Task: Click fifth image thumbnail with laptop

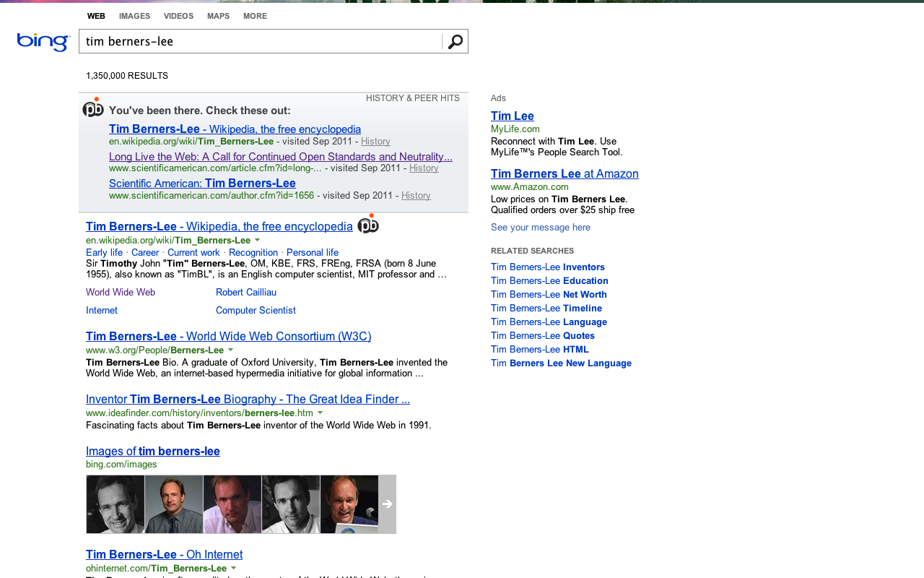Action: [349, 504]
